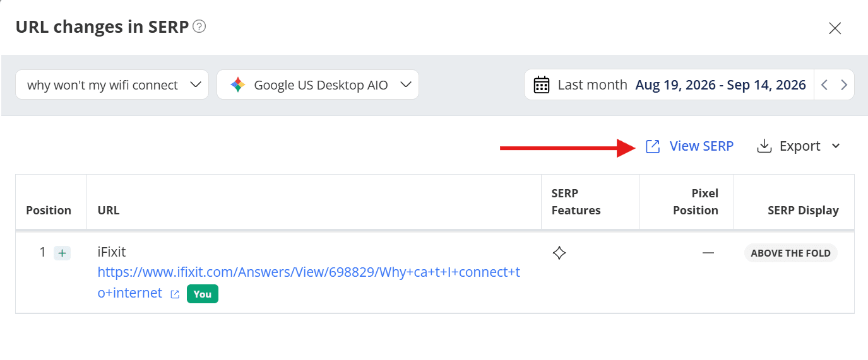
Task: Open the help icon beside URL changes in SERP
Action: click(x=199, y=27)
